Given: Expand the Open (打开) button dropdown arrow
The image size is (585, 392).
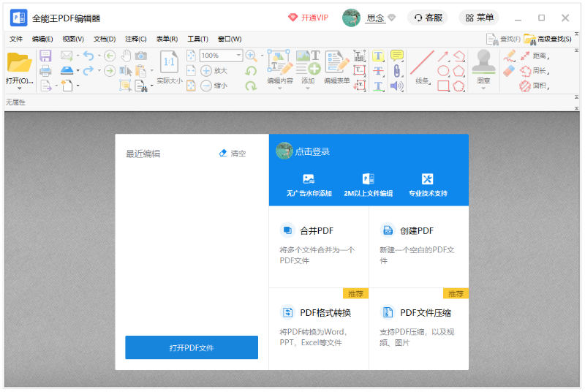Looking at the screenshot, I should pos(20,88).
